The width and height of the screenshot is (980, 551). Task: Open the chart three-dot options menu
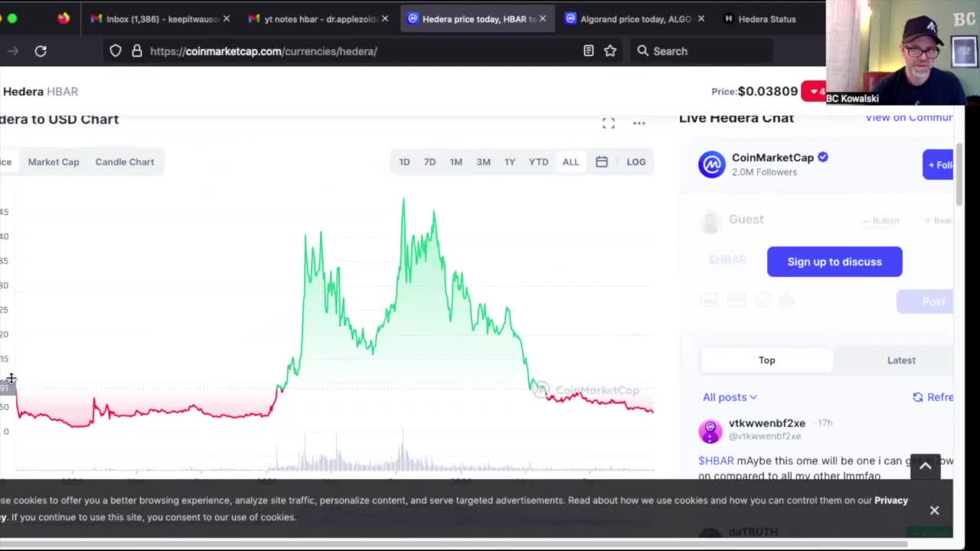pyautogui.click(x=639, y=123)
